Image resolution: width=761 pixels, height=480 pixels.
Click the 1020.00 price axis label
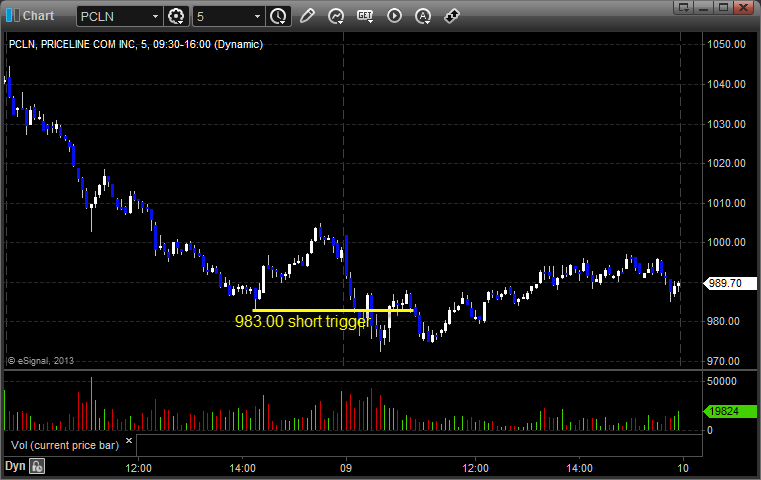(x=726, y=163)
